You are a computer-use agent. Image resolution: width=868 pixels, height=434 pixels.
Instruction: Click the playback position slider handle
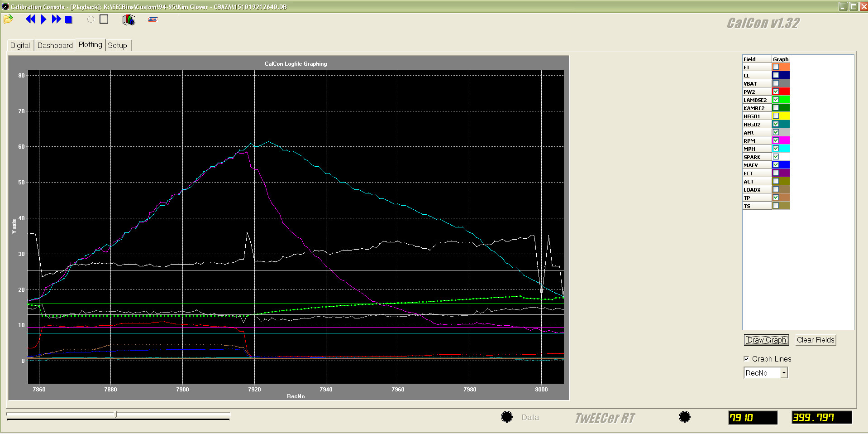[x=116, y=415]
